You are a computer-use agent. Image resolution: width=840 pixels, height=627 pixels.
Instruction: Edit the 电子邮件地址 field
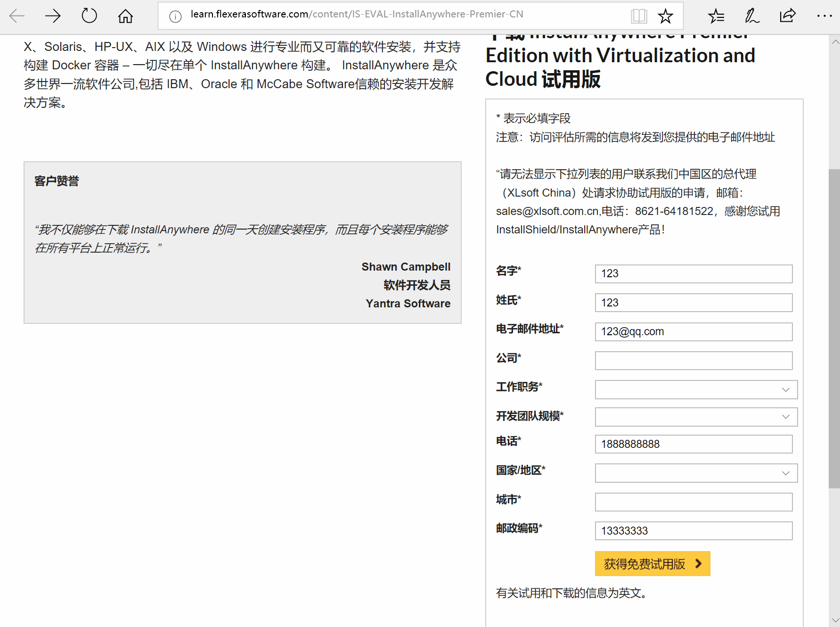[693, 331]
